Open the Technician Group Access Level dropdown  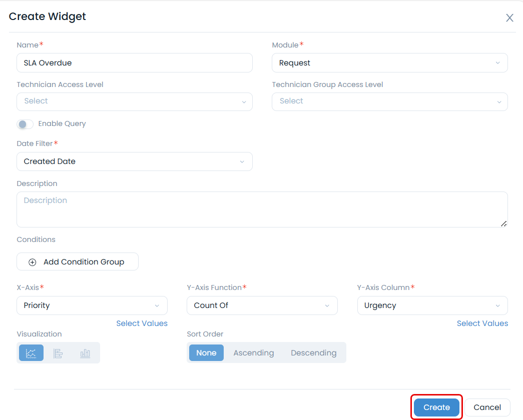click(390, 101)
